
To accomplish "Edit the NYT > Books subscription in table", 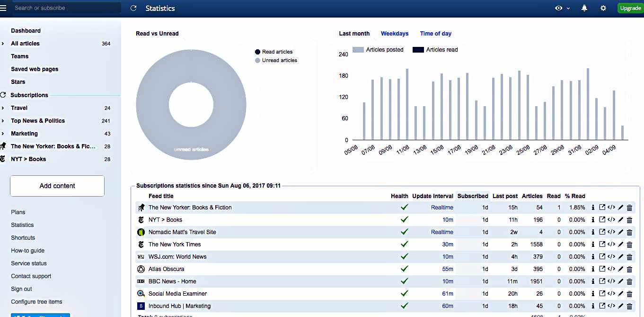I will 621,220.
